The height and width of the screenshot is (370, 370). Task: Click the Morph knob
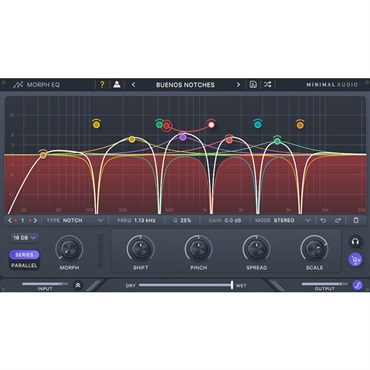(x=69, y=249)
